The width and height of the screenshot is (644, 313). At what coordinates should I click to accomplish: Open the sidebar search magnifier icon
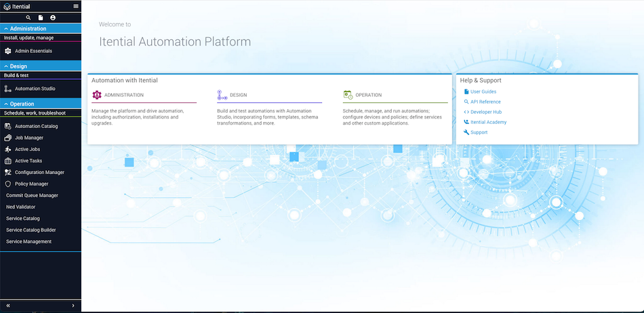click(x=28, y=18)
